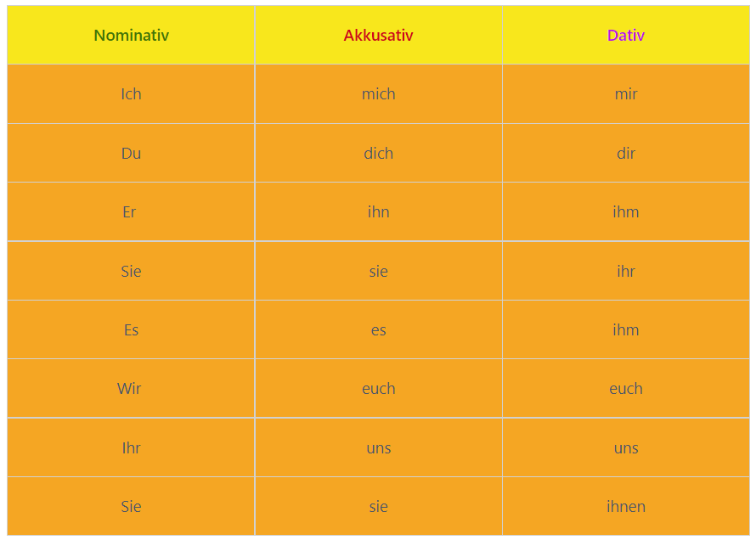Click the uns cell in Dativ column

[626, 448]
